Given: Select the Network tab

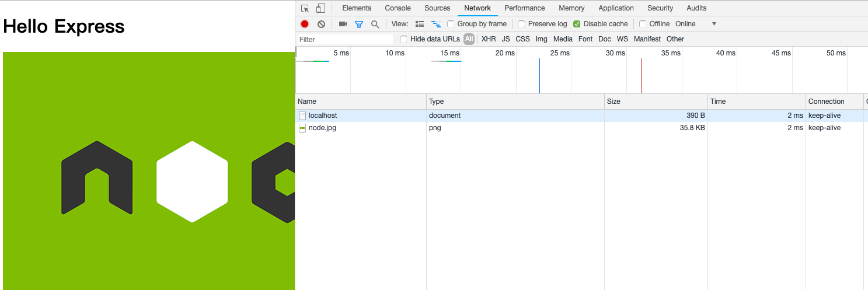Looking at the screenshot, I should click(x=477, y=8).
